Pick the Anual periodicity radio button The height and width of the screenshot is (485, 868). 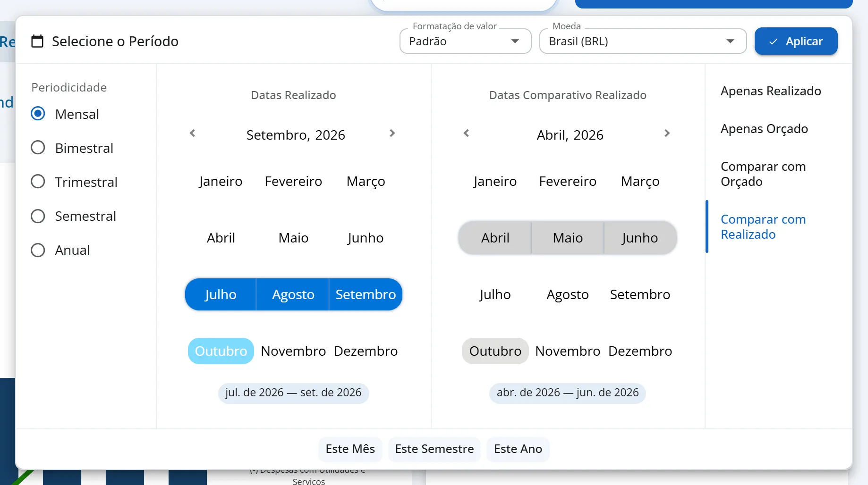(x=38, y=250)
